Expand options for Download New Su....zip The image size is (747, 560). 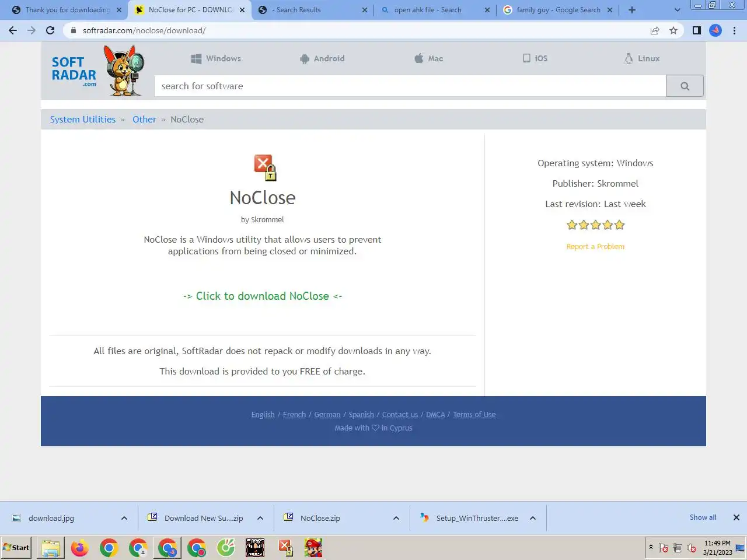click(260, 518)
